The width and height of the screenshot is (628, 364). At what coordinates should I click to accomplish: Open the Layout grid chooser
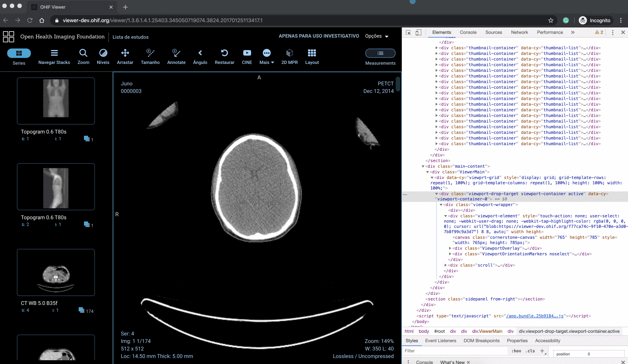pyautogui.click(x=312, y=57)
